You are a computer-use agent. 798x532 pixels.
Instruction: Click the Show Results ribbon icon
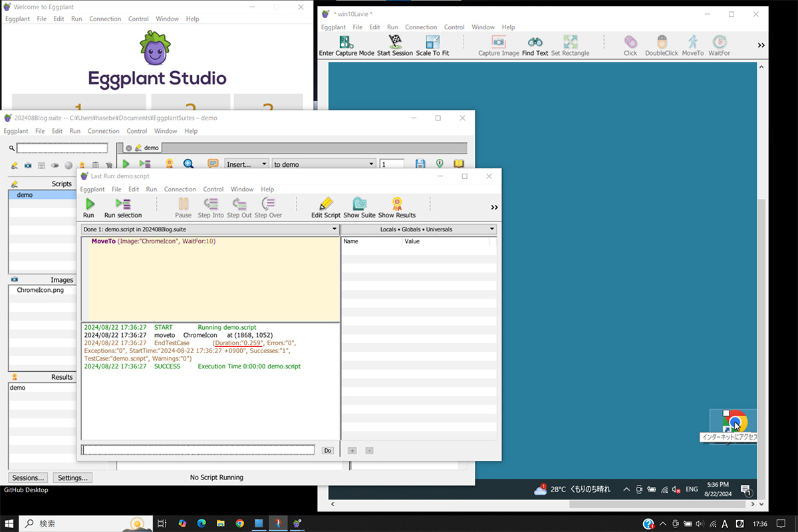[397, 204]
